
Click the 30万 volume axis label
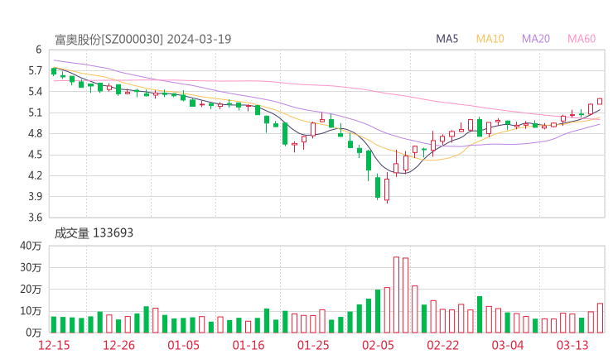point(31,267)
